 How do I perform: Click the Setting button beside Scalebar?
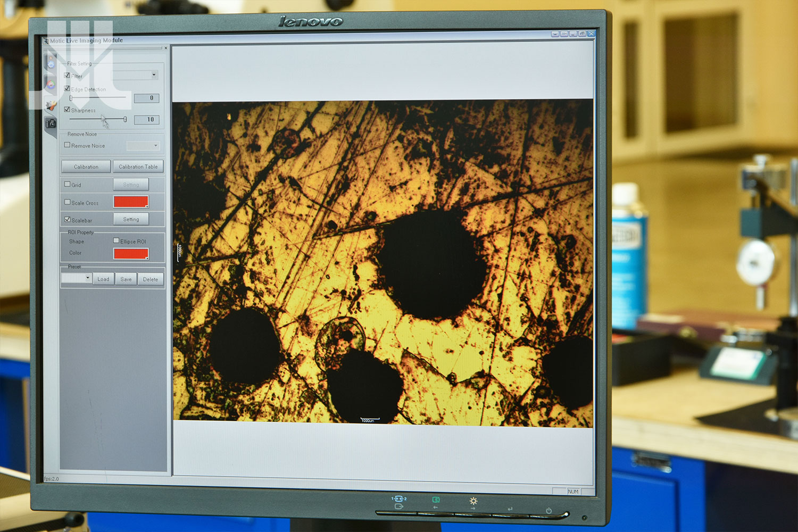tap(131, 219)
